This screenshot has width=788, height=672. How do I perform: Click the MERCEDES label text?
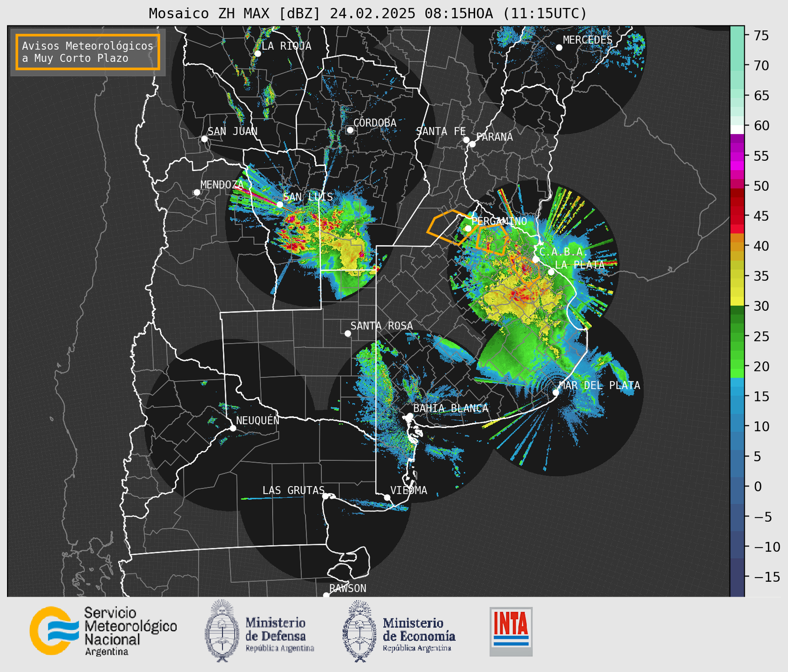[588, 40]
